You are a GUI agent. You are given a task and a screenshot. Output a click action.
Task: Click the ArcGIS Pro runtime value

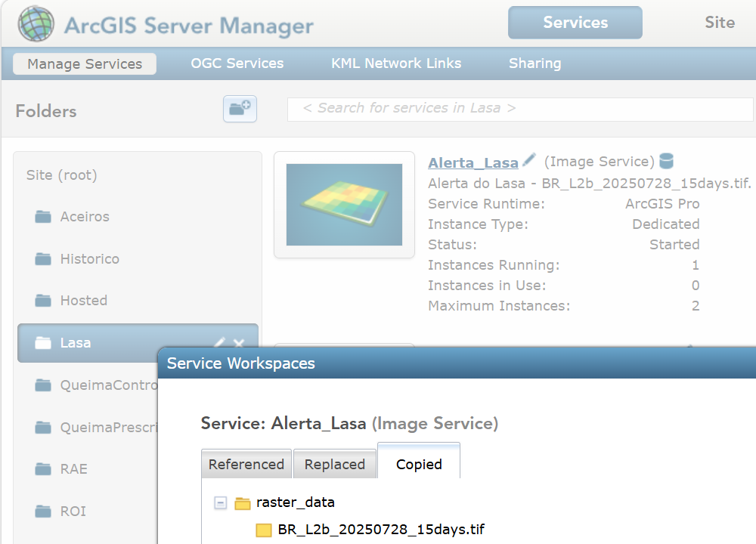[x=662, y=204]
